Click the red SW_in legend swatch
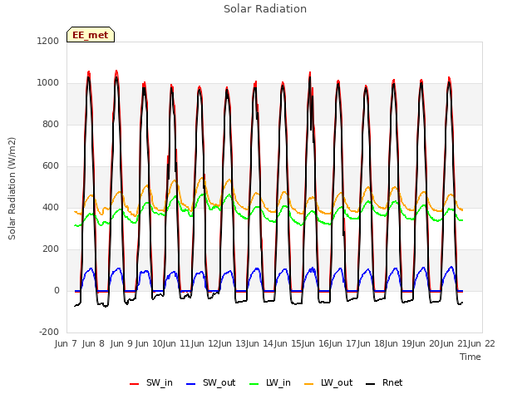 coord(135,384)
